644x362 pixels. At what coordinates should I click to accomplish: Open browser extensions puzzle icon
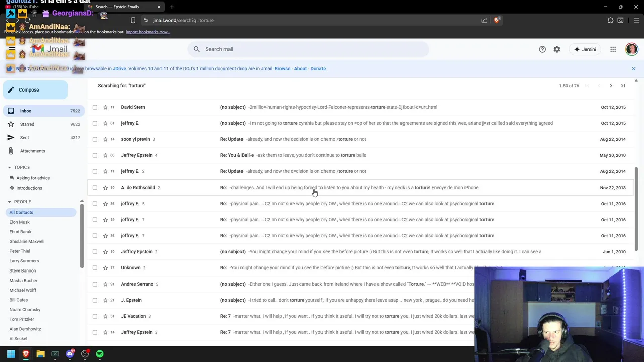pyautogui.click(x=610, y=20)
